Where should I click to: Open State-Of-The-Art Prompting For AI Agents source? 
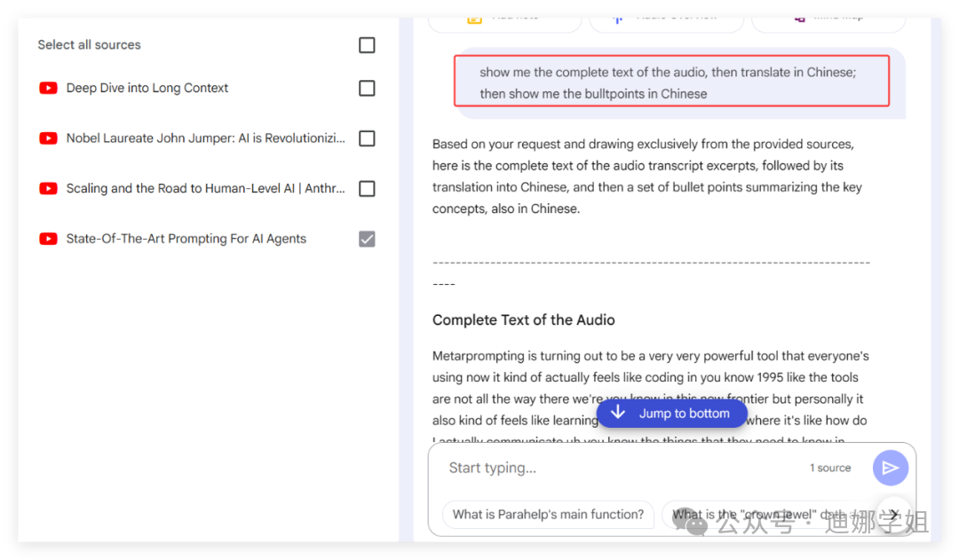[186, 239]
